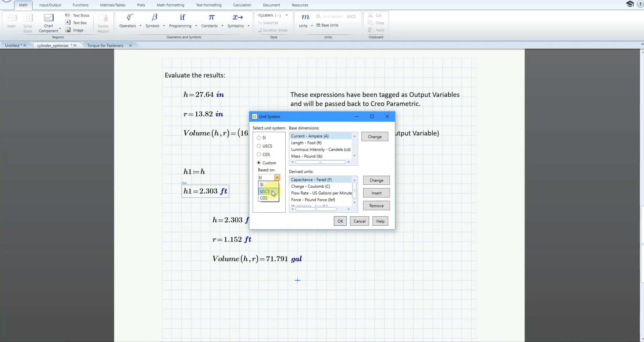Image resolution: width=644 pixels, height=342 pixels.
Task: Open the Symbols beta icon
Action: [x=154, y=17]
